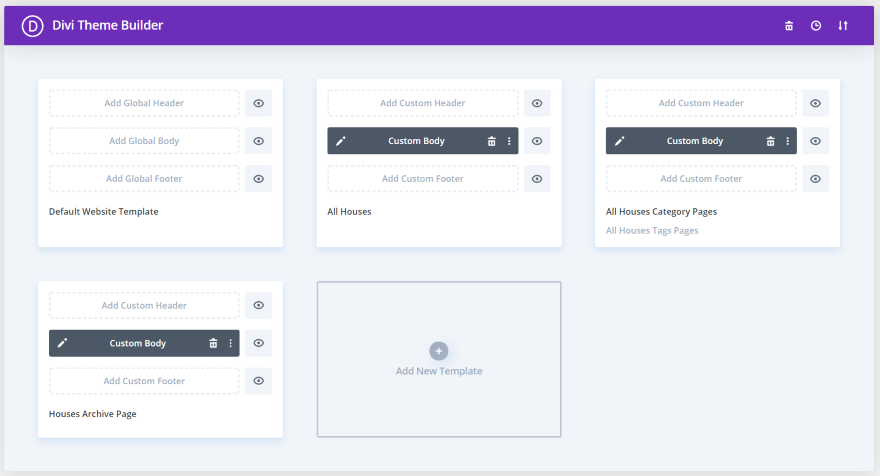
Task: Toggle footer visibility on Houses Archive Page
Action: point(258,381)
